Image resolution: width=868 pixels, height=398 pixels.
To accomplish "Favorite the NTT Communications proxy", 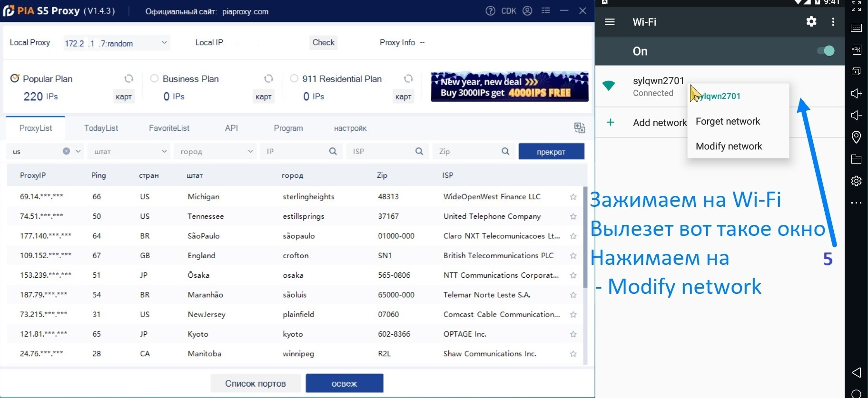I will [573, 275].
